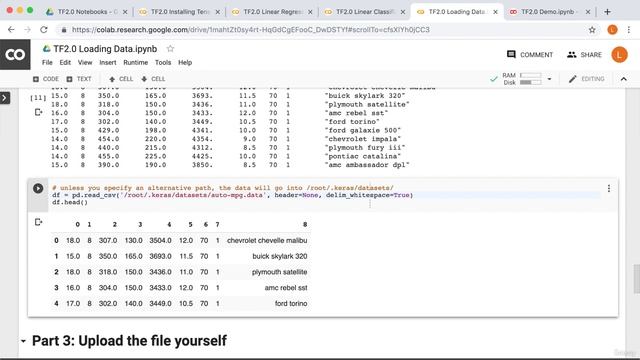
Task: Click the notebook title TF2.0 Loading Data.ipynb
Action: 105,49
